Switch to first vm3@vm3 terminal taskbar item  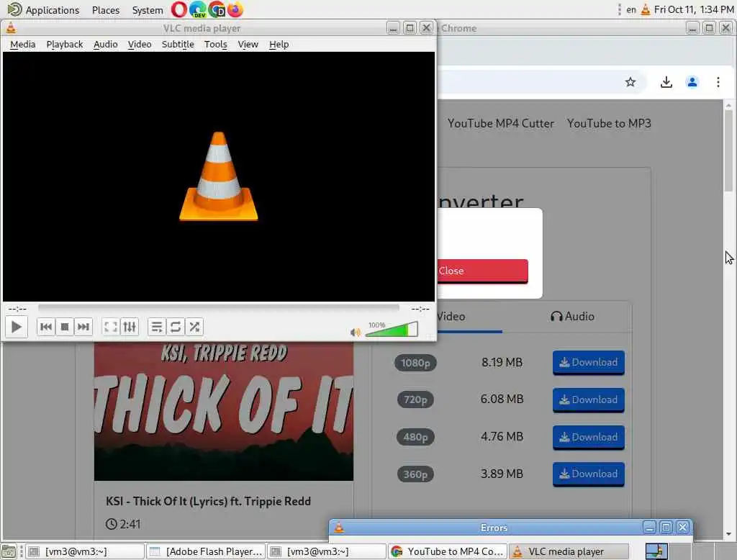point(85,551)
